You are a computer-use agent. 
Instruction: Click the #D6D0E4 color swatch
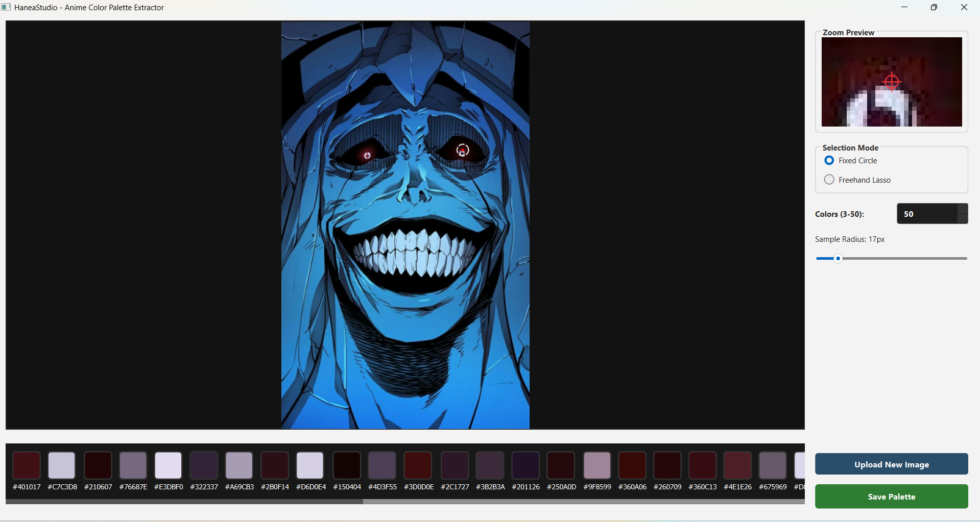(x=310, y=465)
